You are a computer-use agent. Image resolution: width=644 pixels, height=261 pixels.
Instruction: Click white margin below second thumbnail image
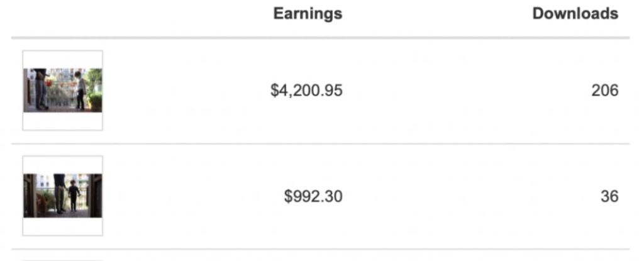click(63, 226)
